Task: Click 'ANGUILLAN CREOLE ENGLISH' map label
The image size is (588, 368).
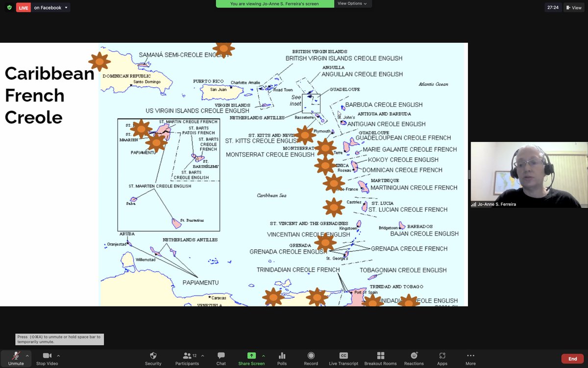Action: pyautogui.click(x=362, y=74)
